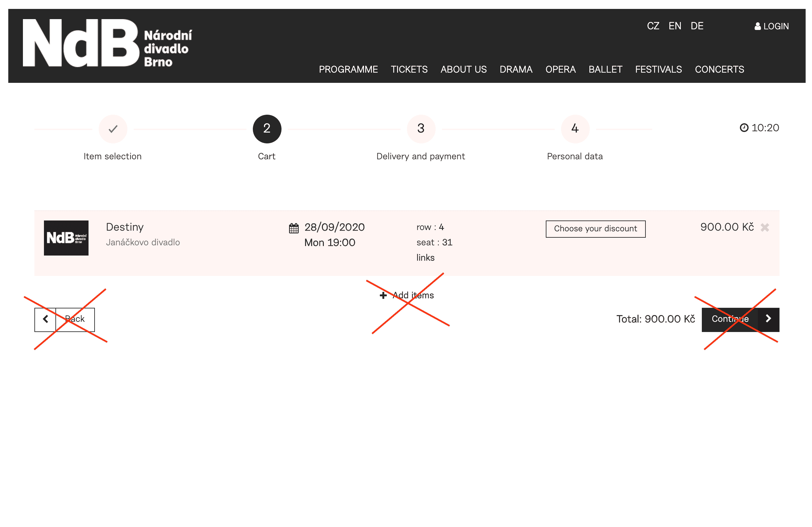The width and height of the screenshot is (812, 527).
Task: Click the user icon beside LOGIN
Action: (758, 26)
